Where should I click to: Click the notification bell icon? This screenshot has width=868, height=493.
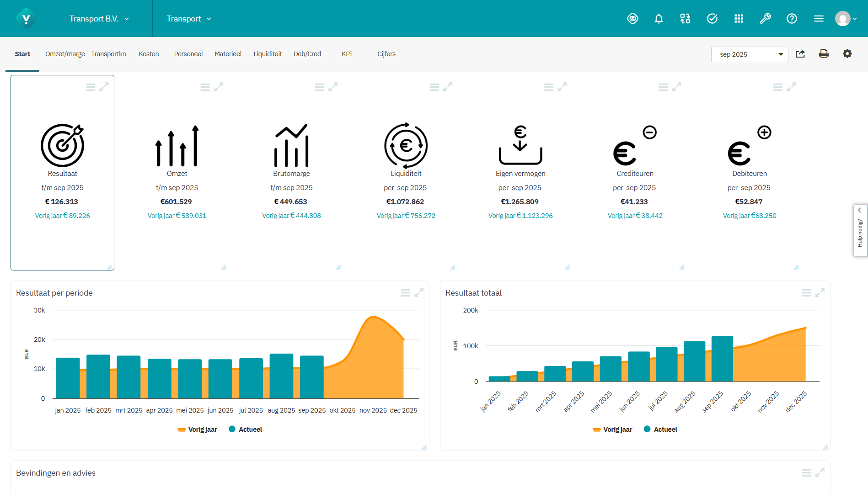659,19
